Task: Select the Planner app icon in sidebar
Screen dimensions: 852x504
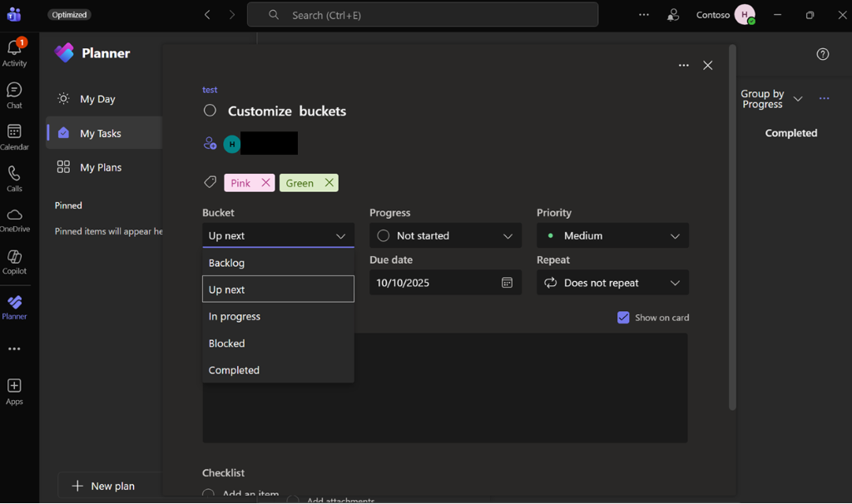Action: [x=14, y=308]
